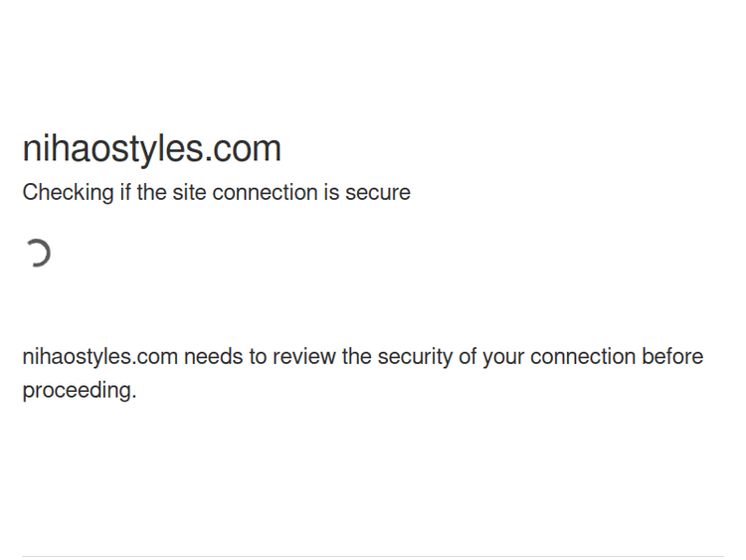Click the large nihaostyles.com heading
Viewport: 746px width, 560px height.
(x=152, y=148)
